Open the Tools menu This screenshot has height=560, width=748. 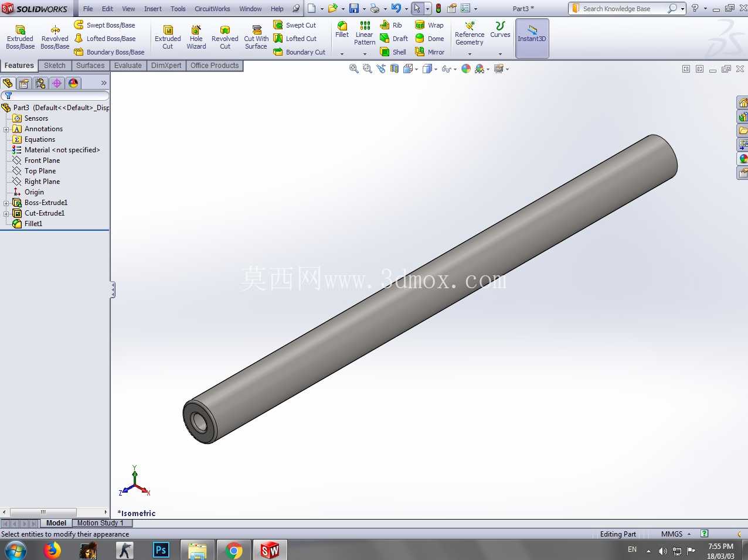(x=178, y=9)
